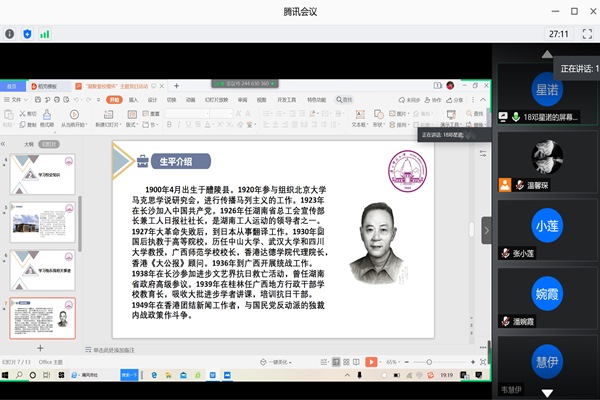Click the 重置 reset icon
The image size is (600, 400).
[146, 113]
